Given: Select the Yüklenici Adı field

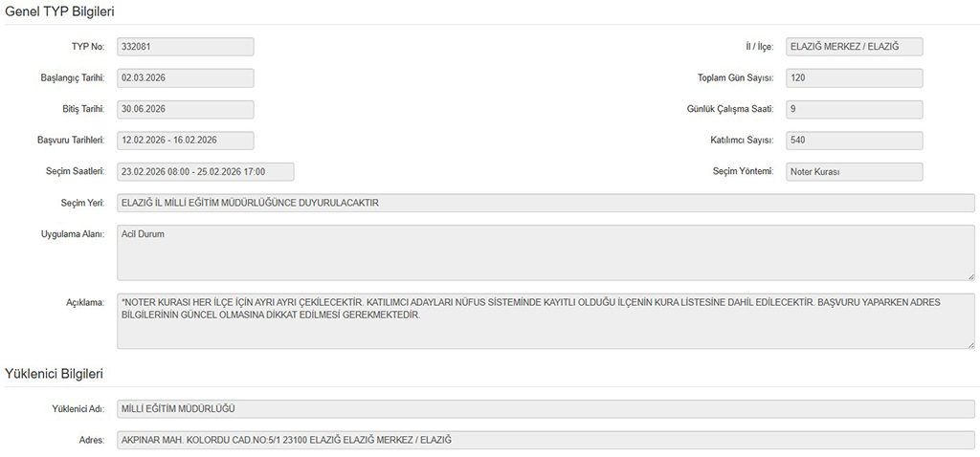Looking at the screenshot, I should pyautogui.click(x=546, y=409).
